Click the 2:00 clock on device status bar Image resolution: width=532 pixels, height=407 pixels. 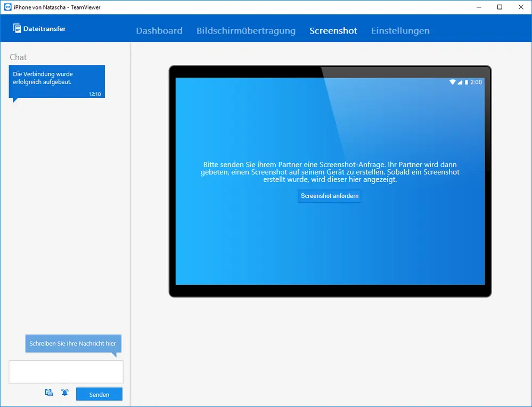tap(476, 82)
